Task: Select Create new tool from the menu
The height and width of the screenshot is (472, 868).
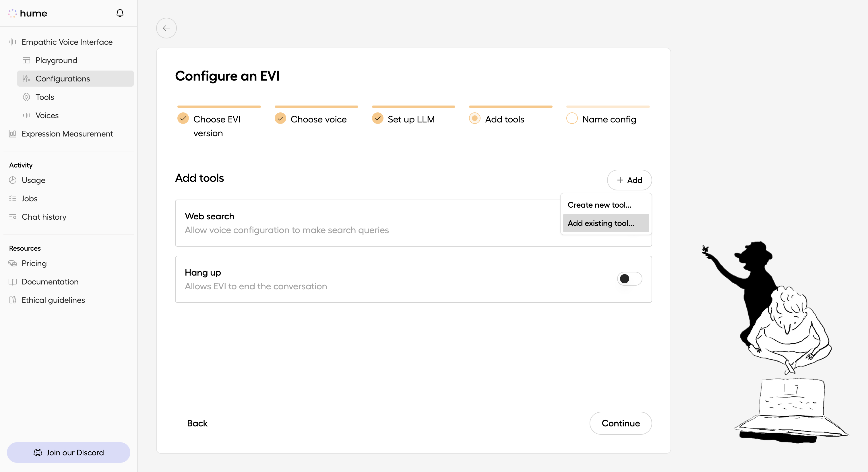Action: (599, 204)
